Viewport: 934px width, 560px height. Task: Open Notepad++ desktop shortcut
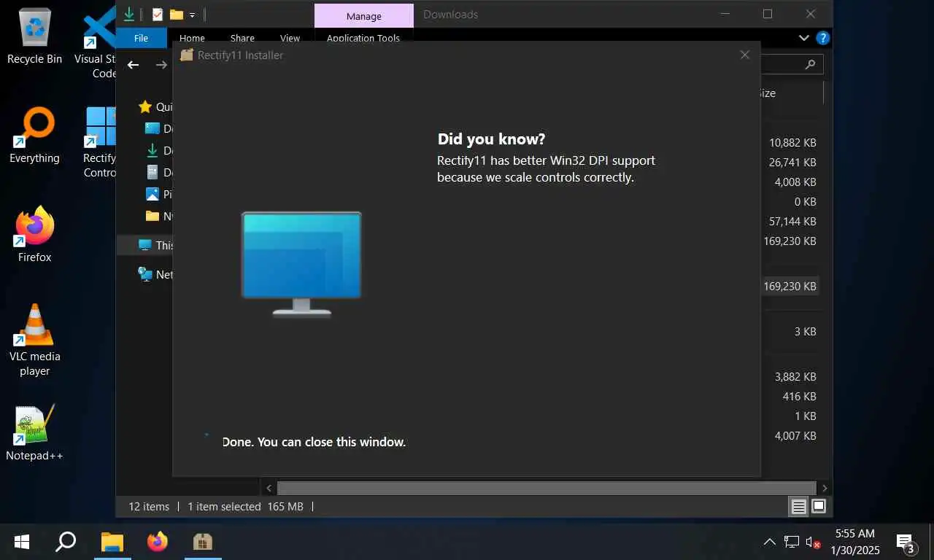click(34, 433)
